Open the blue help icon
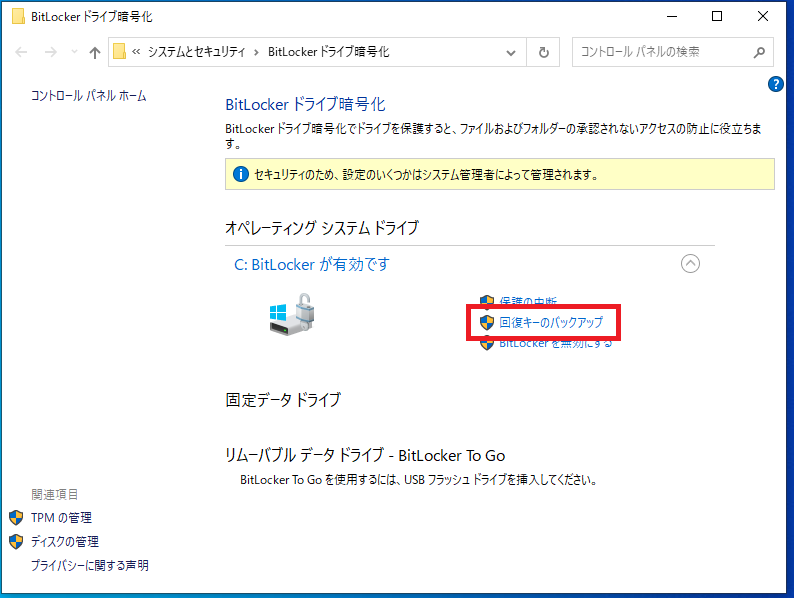This screenshot has width=794, height=598. tap(776, 84)
